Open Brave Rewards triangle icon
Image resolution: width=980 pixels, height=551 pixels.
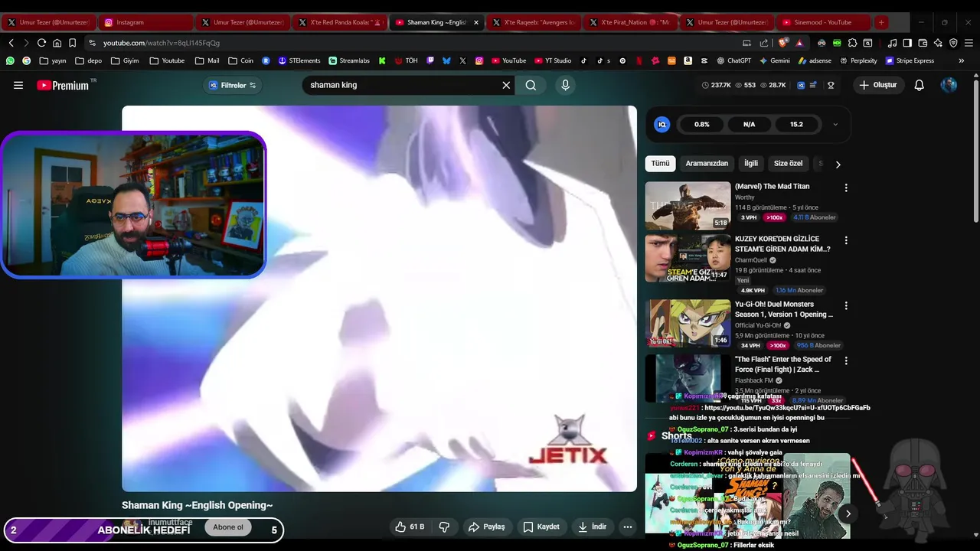coord(799,43)
